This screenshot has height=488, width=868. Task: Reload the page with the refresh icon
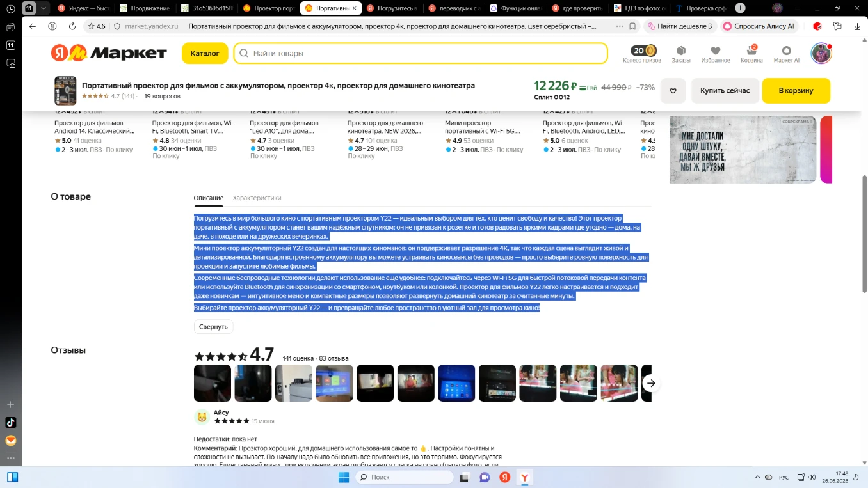tap(72, 26)
